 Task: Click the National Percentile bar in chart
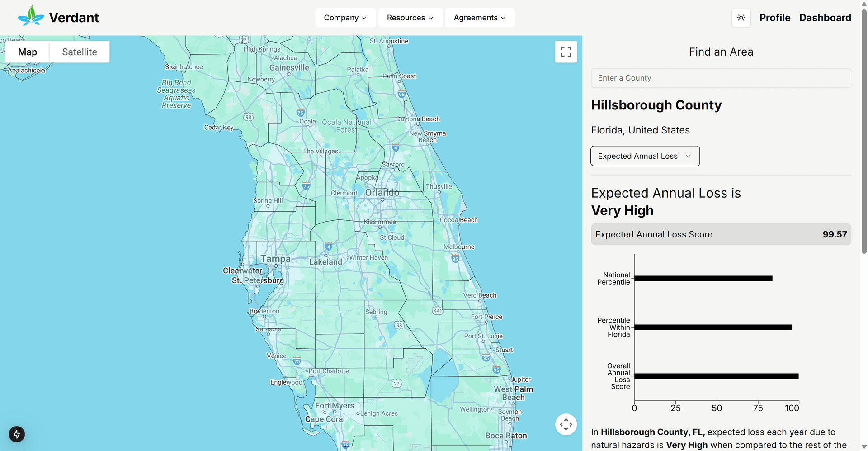(x=703, y=279)
